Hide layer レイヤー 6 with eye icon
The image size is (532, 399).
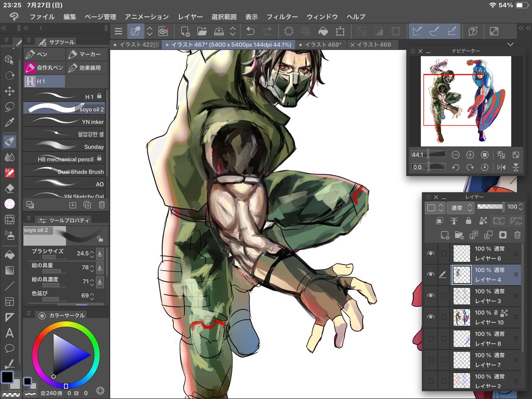point(430,253)
